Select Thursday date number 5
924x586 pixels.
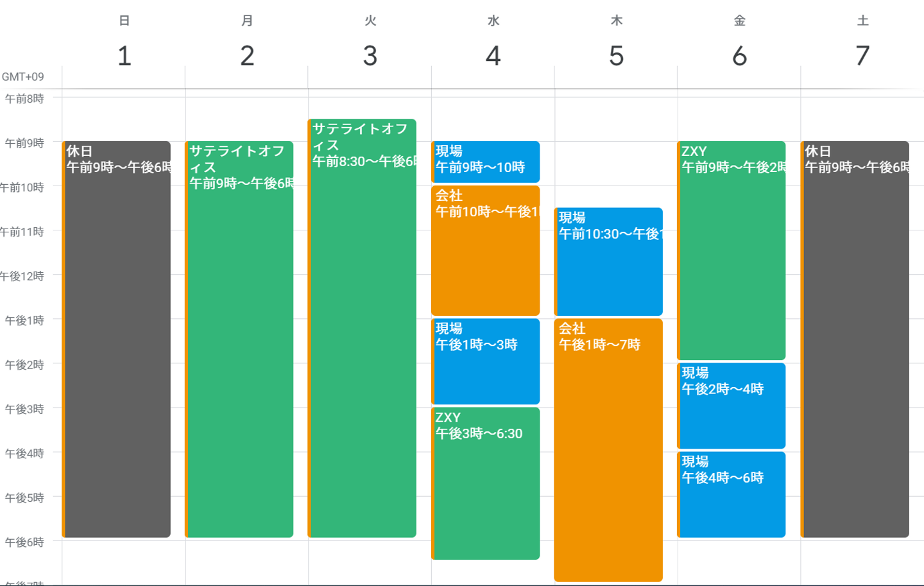[x=616, y=56]
